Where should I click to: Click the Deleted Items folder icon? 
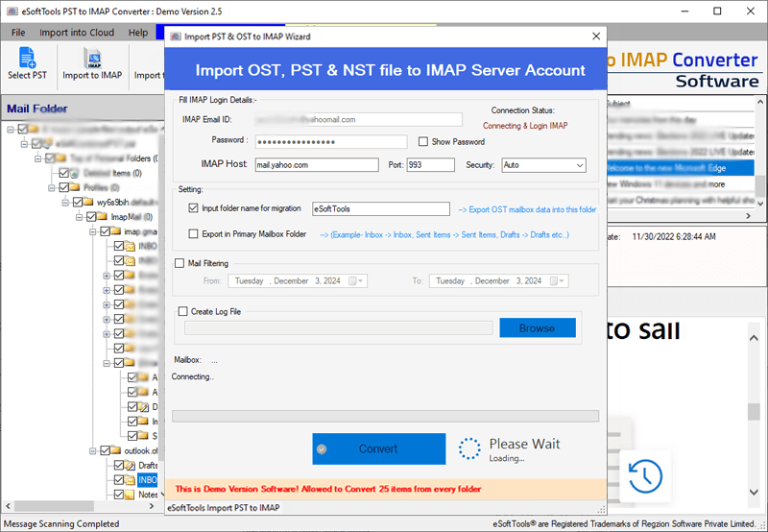point(75,173)
